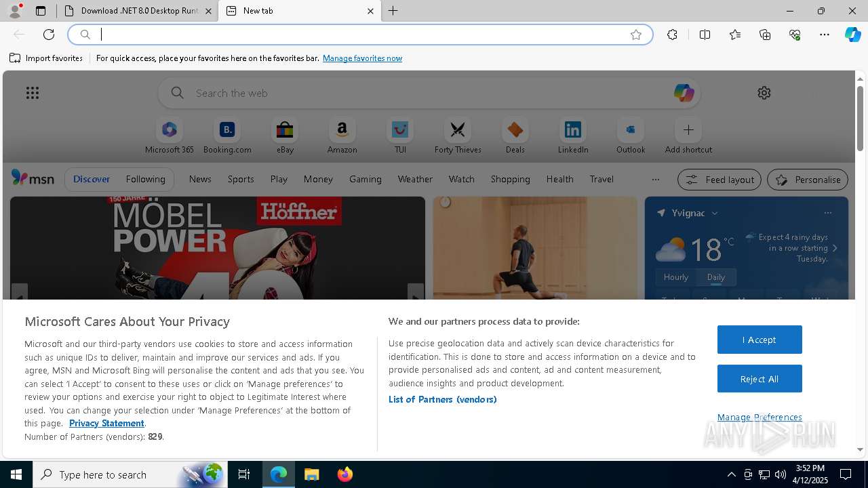Close the Download .NET 8.0 tab
Viewport: 868px width, 488px height.
point(208,11)
